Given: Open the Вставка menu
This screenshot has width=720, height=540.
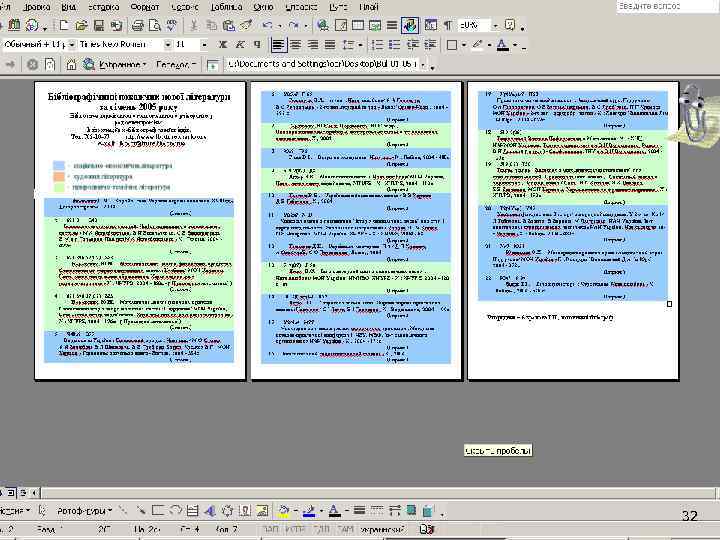Looking at the screenshot, I should (x=104, y=7).
